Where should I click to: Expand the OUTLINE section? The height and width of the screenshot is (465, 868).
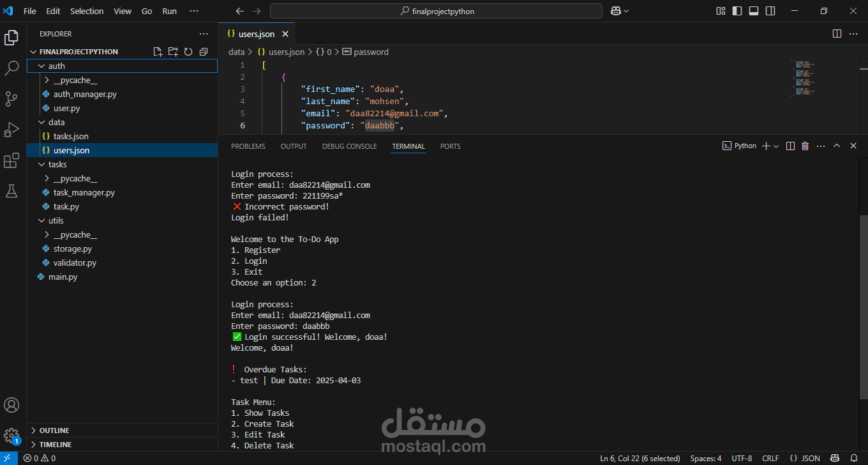(x=122, y=431)
